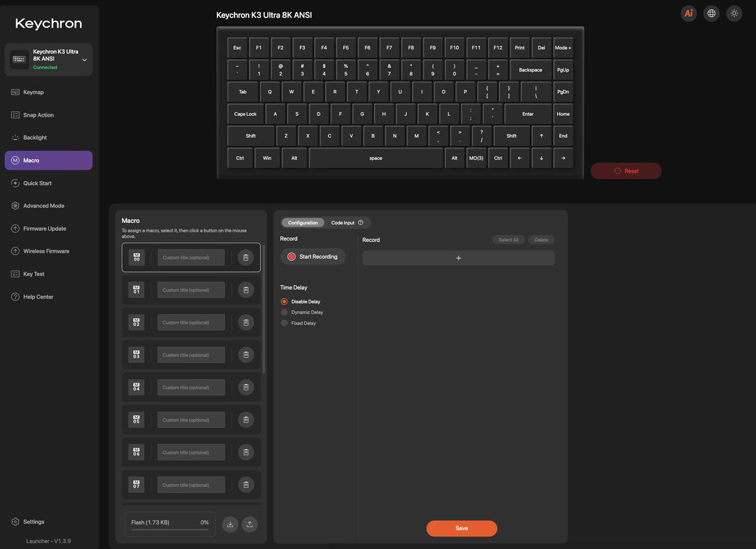The image size is (756, 549).
Task: Click the Backspace key on keyboard
Action: pos(530,70)
